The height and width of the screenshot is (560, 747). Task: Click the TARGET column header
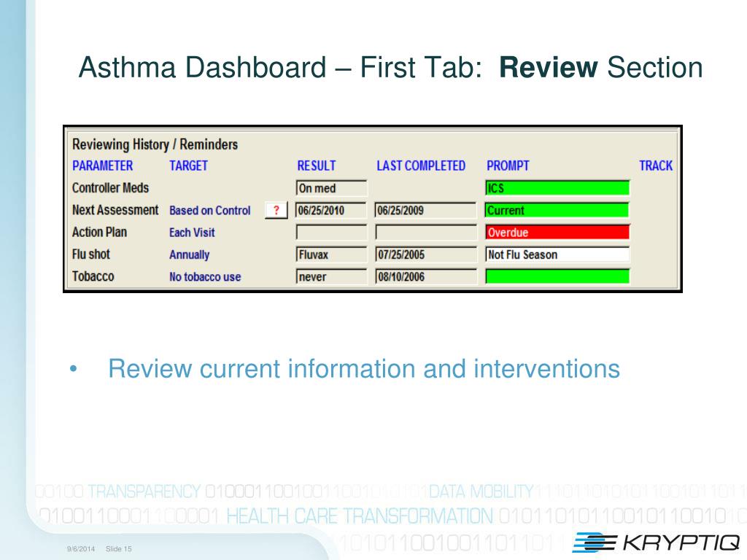pos(189,166)
